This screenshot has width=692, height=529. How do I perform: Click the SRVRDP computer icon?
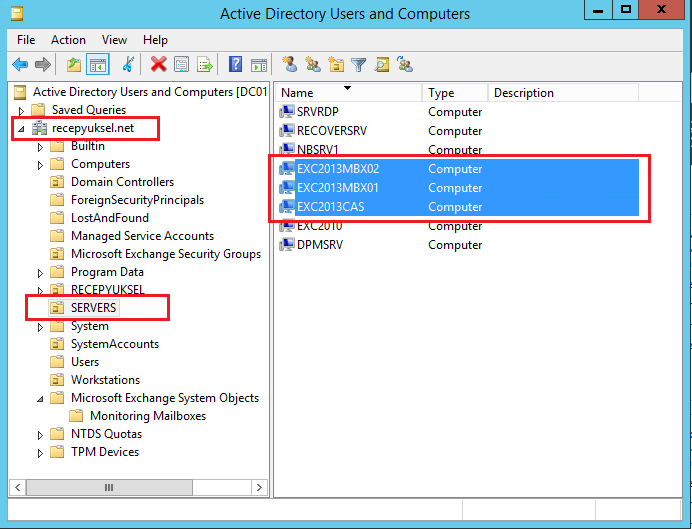[286, 112]
